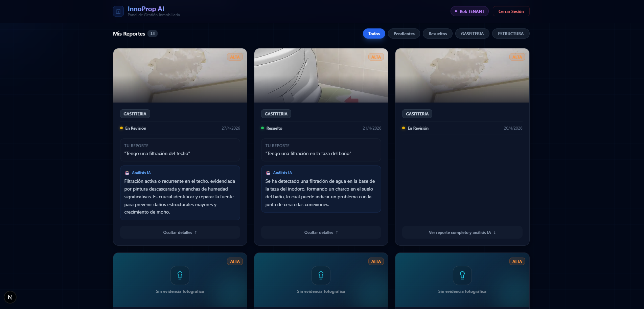Click the 13 reports counter badge
The width and height of the screenshot is (644, 309).
coord(153,34)
